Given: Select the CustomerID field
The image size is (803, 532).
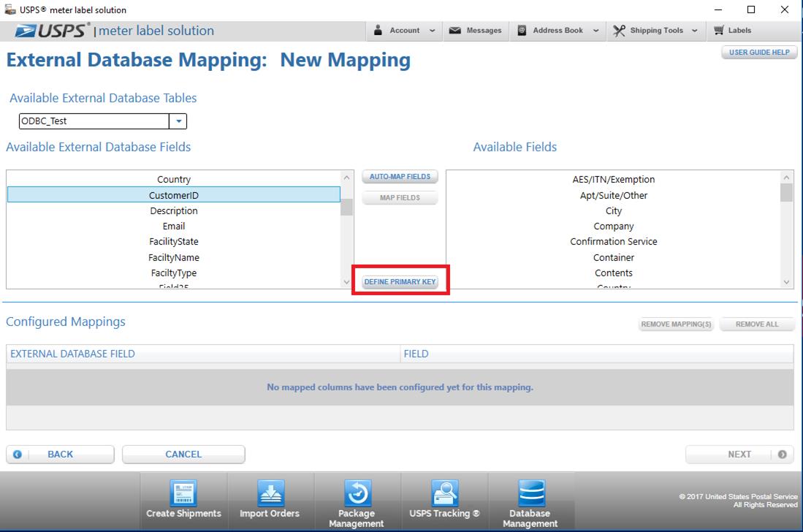Looking at the screenshot, I should tap(174, 195).
